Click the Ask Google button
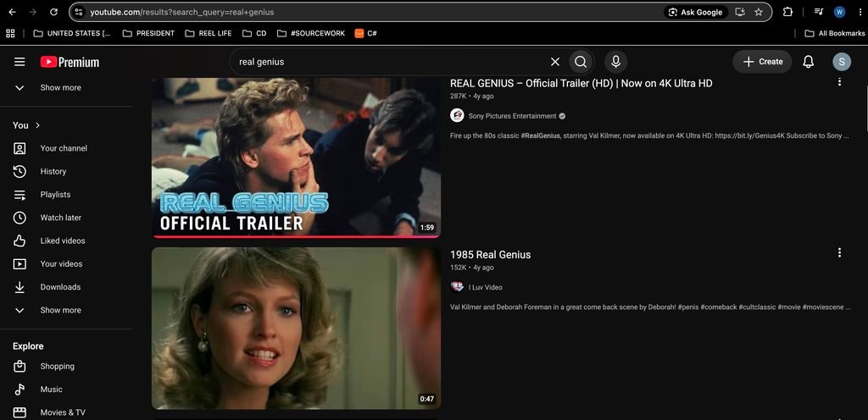The image size is (868, 420). click(696, 12)
